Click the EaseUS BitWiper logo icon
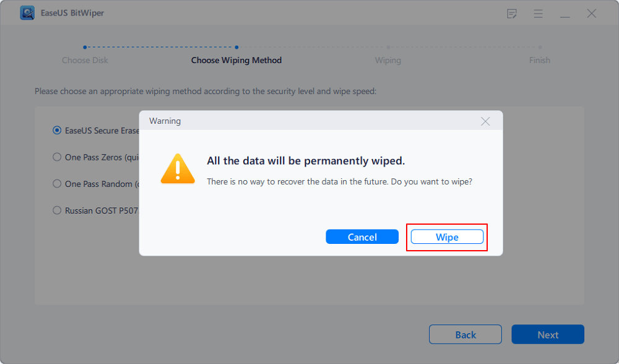 pos(27,14)
